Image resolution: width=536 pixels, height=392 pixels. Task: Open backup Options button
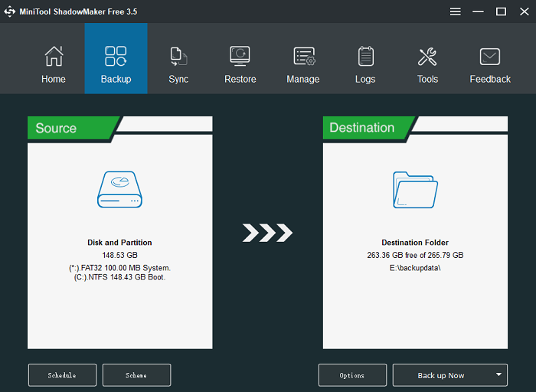click(352, 375)
